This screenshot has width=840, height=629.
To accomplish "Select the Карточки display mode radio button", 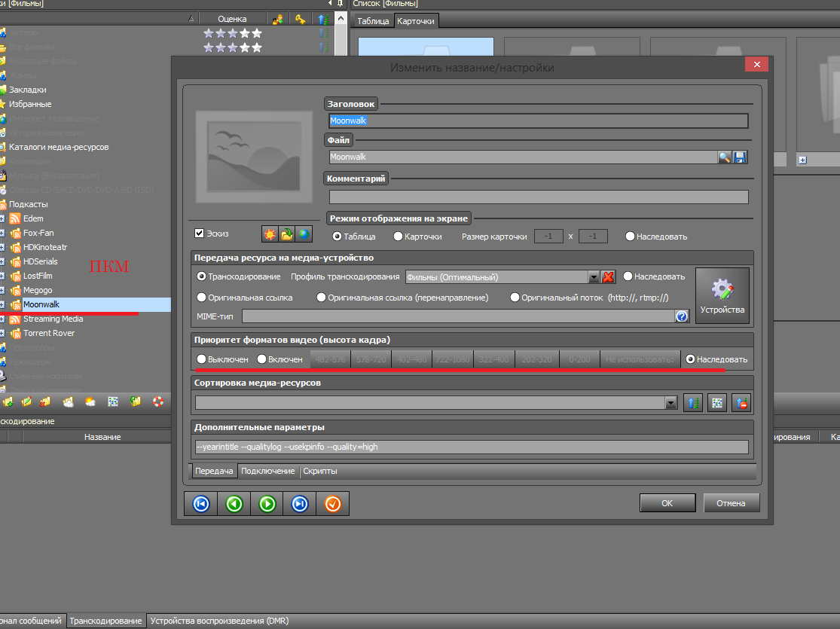I will pos(398,237).
